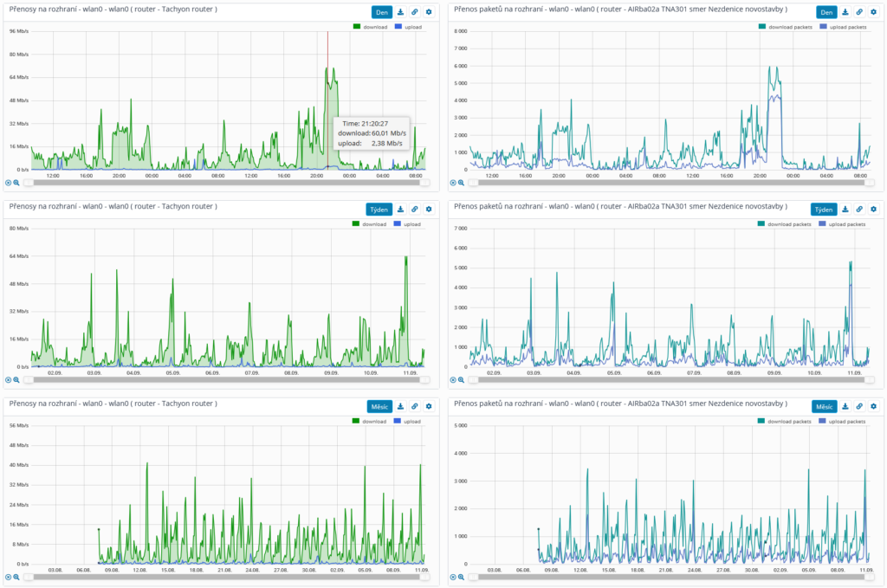Reset zoom with circle-x icon under Tachyon Týden chart
Screen dimensions: 887x588
9,380
